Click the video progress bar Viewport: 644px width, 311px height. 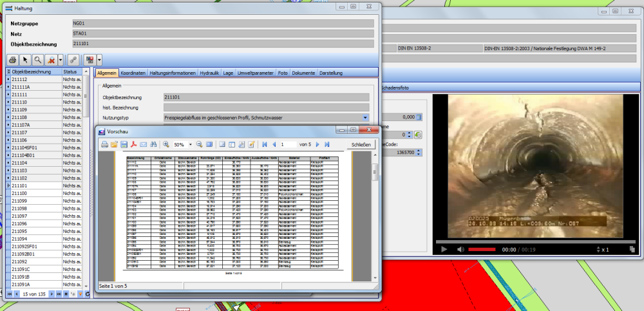[x=536, y=241]
